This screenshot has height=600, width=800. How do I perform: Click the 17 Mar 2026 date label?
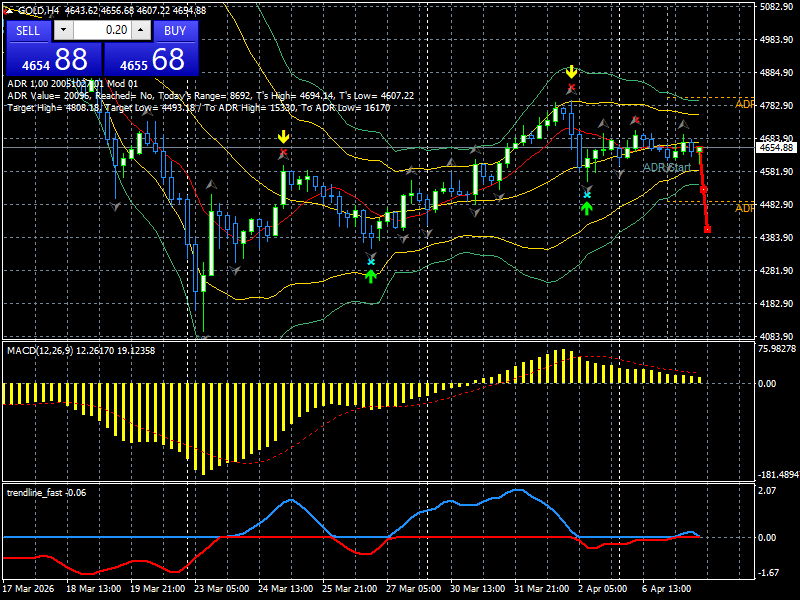[28, 588]
